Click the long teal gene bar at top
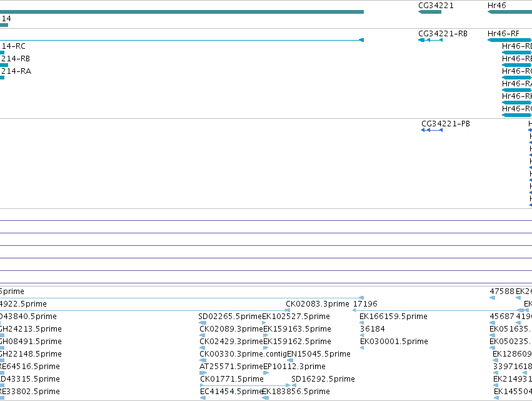The width and height of the screenshot is (532, 401). click(x=182, y=12)
